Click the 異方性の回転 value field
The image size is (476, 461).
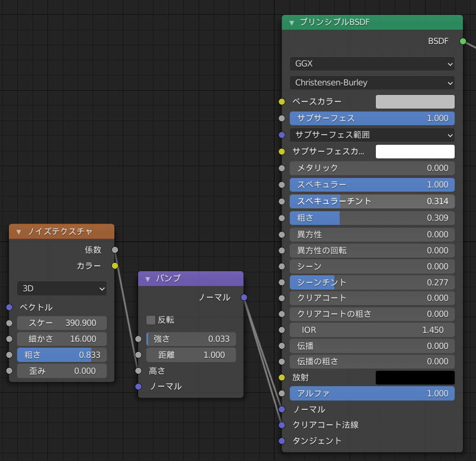click(x=372, y=250)
